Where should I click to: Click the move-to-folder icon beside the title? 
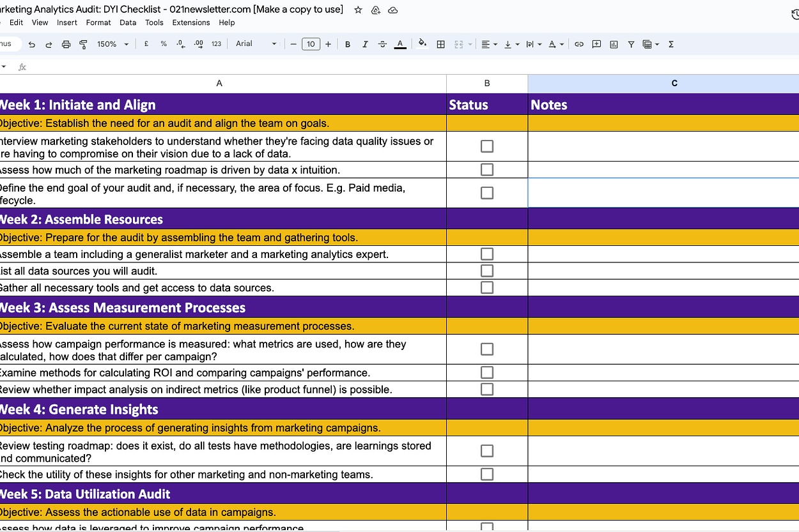[x=376, y=10]
